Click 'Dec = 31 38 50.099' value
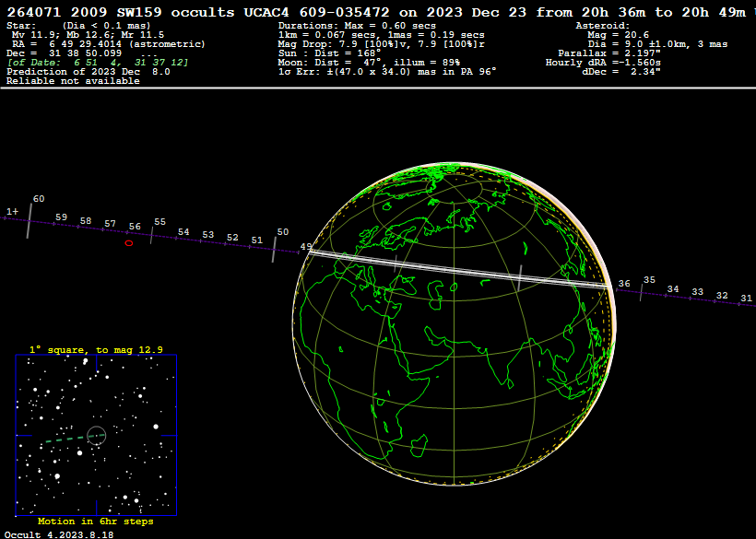The width and height of the screenshot is (756, 539). pyautogui.click(x=65, y=53)
